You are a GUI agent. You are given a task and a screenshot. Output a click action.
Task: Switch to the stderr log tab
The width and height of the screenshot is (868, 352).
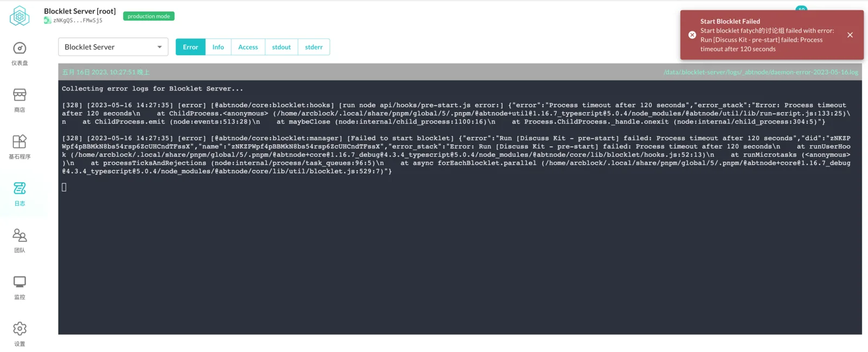pos(314,47)
